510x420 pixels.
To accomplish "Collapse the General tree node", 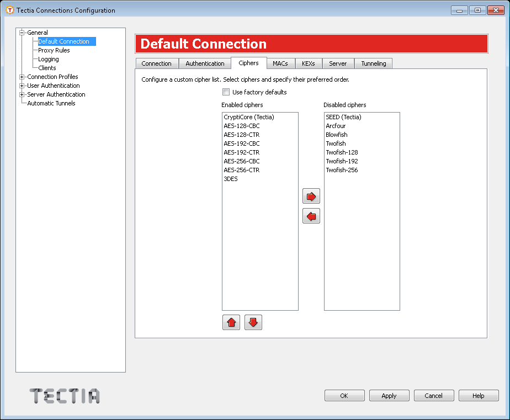I will pos(22,33).
